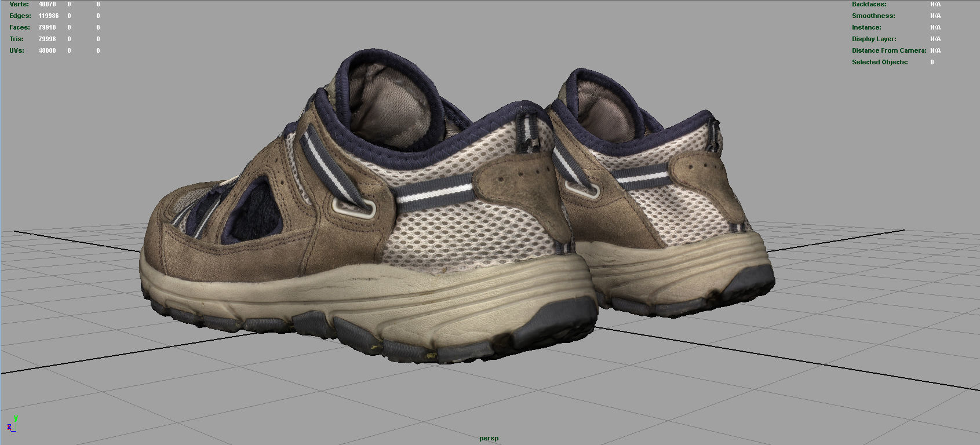The width and height of the screenshot is (980, 445).
Task: Click the 'Instance:' heads-up label
Action: (x=866, y=27)
